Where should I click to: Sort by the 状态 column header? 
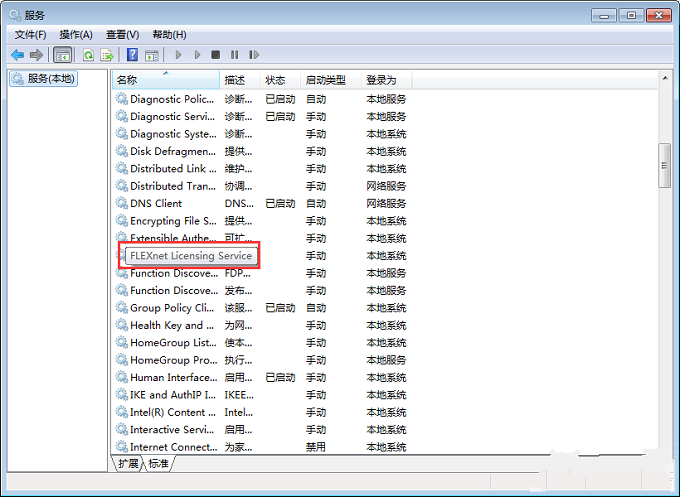point(280,80)
